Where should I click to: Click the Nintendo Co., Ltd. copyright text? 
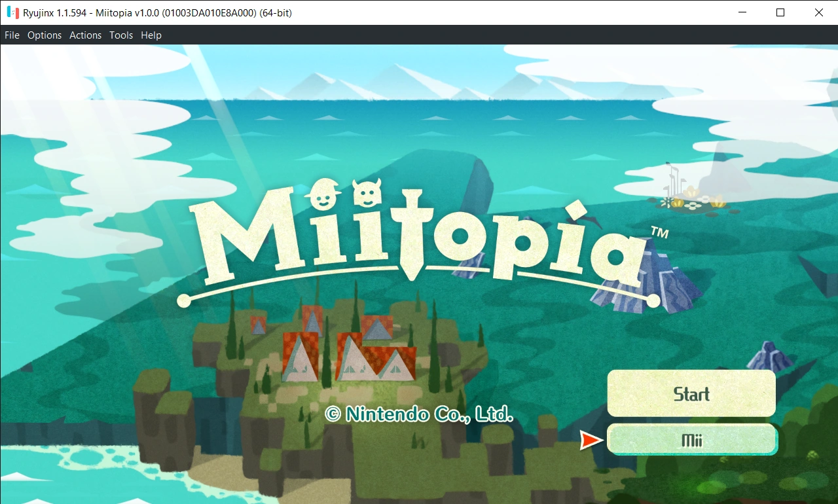point(420,414)
